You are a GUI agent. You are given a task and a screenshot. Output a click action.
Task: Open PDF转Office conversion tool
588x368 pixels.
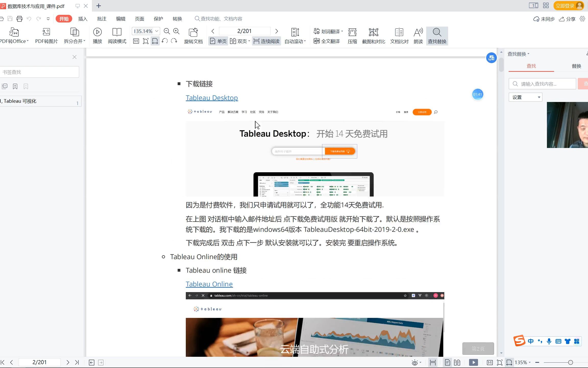[x=14, y=36]
